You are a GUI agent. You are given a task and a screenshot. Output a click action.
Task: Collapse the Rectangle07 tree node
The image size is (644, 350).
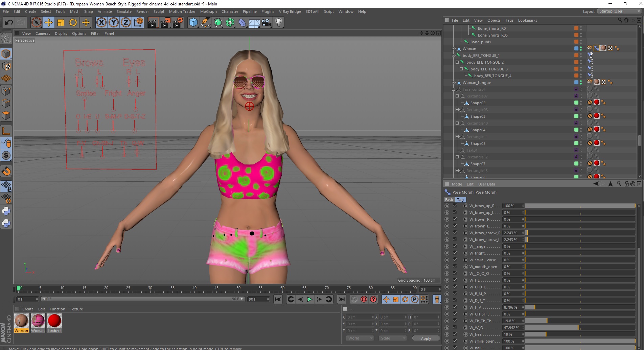tap(457, 96)
